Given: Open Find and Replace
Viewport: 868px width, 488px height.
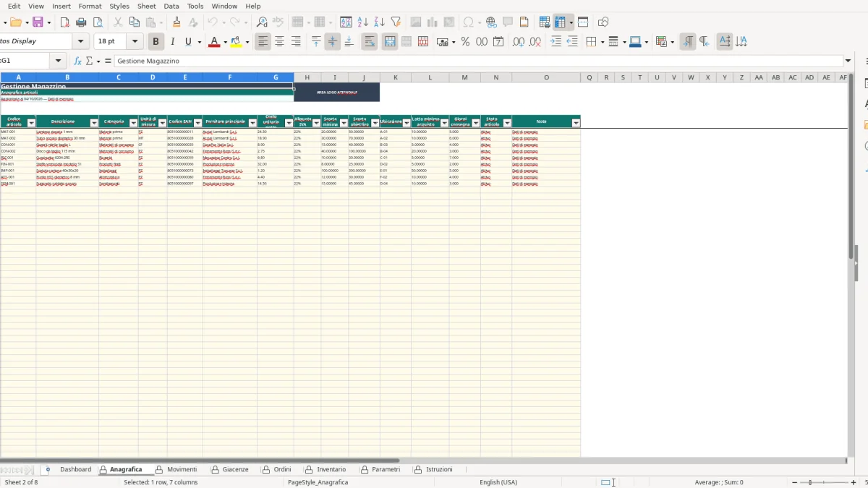Looking at the screenshot, I should click(262, 22).
